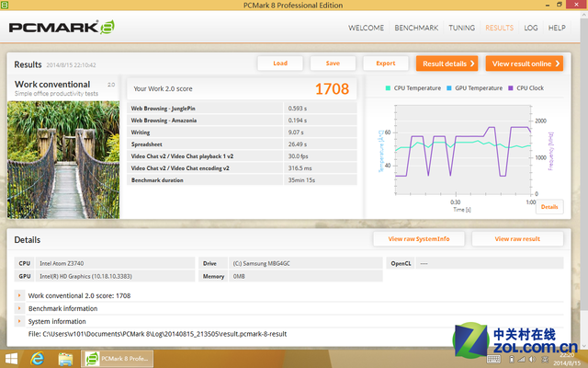The height and width of the screenshot is (368, 588).
Task: Go to the WELCOME tab
Action: [366, 28]
